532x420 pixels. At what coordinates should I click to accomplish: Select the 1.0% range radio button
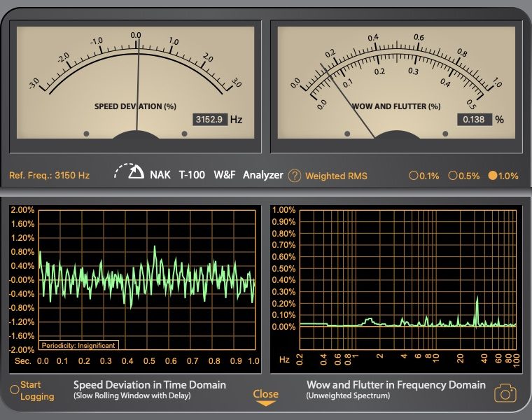pyautogui.click(x=492, y=176)
